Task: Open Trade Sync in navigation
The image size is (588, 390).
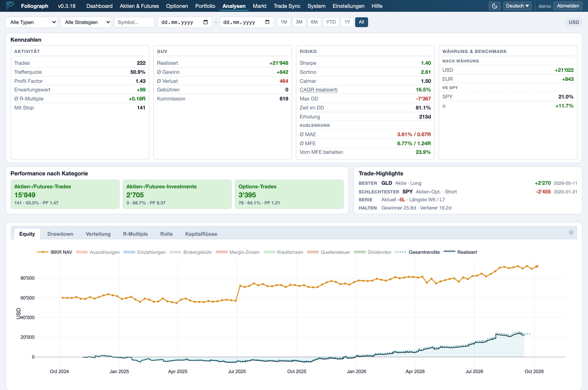Action: pyautogui.click(x=287, y=6)
